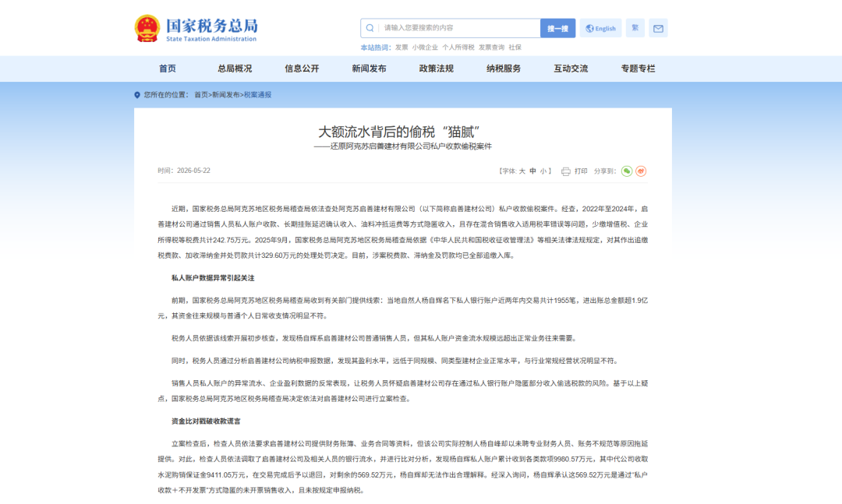Image resolution: width=842 pixels, height=504 pixels.
Task: Open the 总局概况 navigation item
Action: 235,69
